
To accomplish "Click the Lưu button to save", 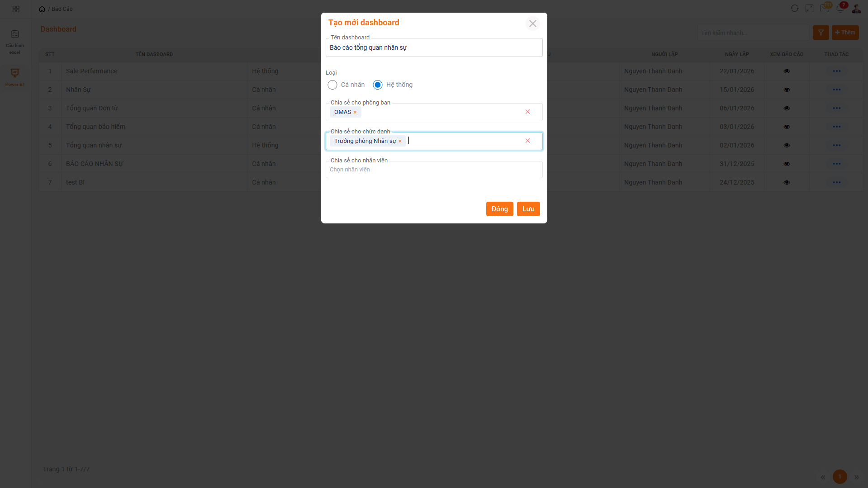I will pyautogui.click(x=528, y=209).
